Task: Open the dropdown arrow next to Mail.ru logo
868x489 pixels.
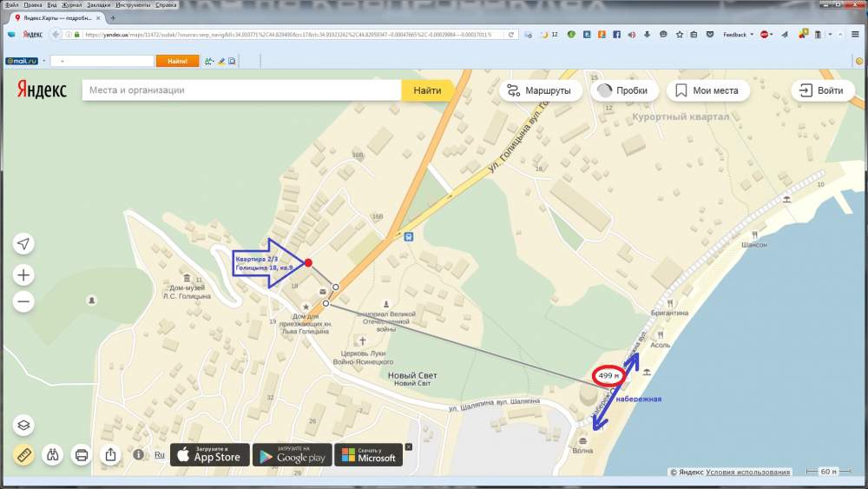Action: tap(43, 61)
